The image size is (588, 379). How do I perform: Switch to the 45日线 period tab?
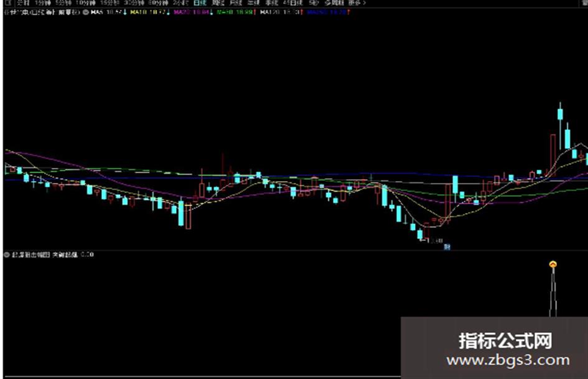293,2
